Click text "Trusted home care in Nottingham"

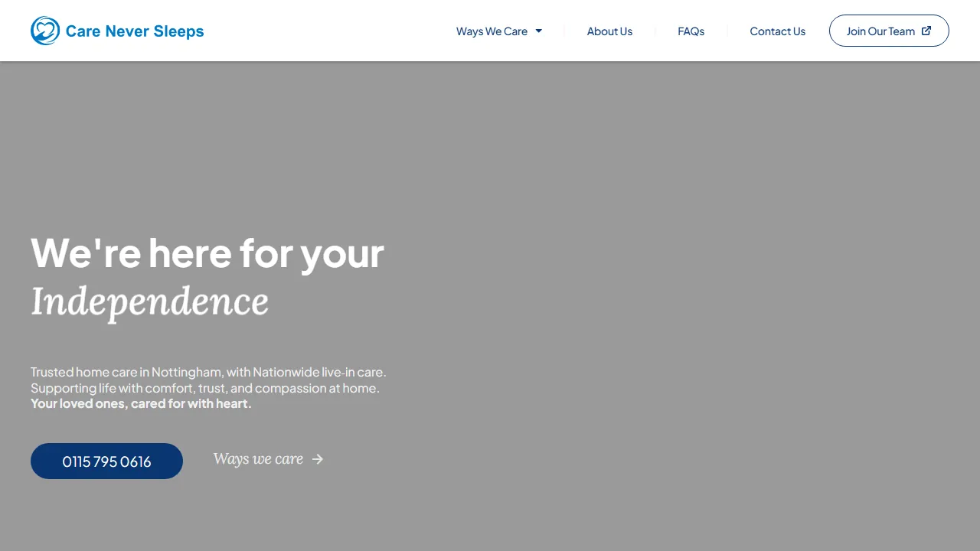pyautogui.click(x=126, y=372)
